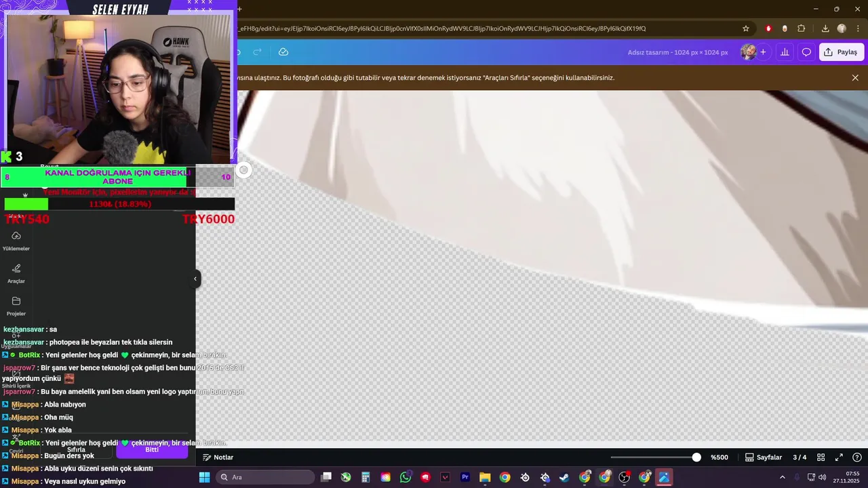Click the cloud save status icon
This screenshot has height=488, width=868.
click(283, 52)
